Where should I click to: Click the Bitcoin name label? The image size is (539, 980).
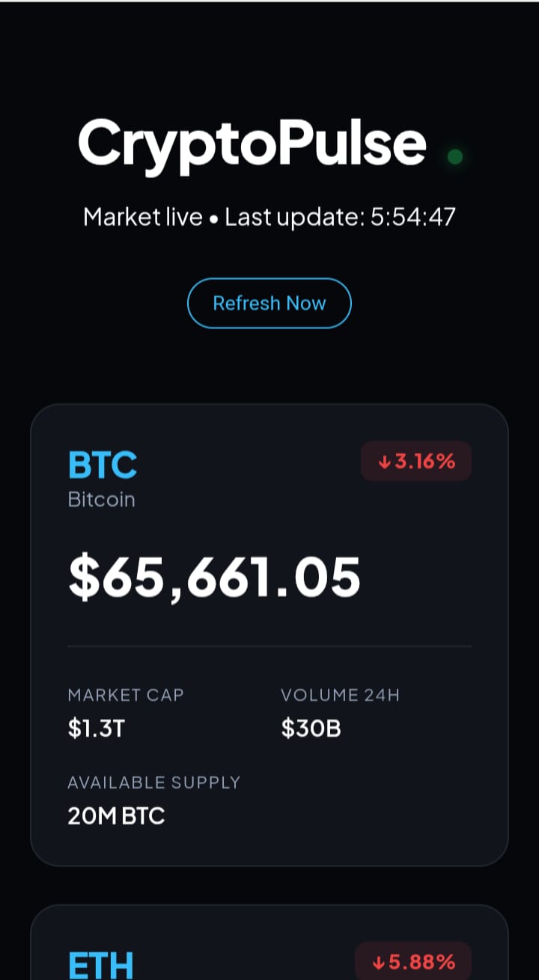[x=102, y=499]
